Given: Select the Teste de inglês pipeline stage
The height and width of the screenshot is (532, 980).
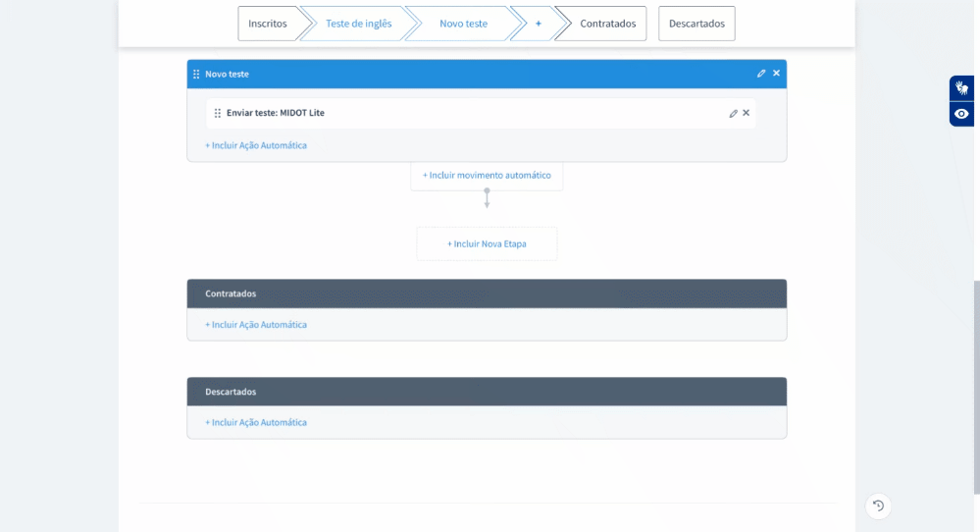Looking at the screenshot, I should [x=358, y=24].
